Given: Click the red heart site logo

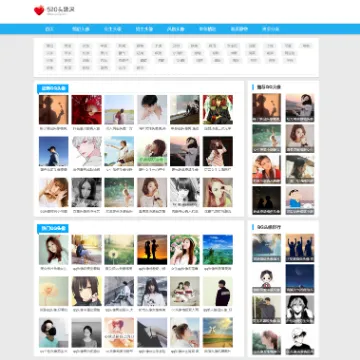Looking at the screenshot, I should coord(39,10).
